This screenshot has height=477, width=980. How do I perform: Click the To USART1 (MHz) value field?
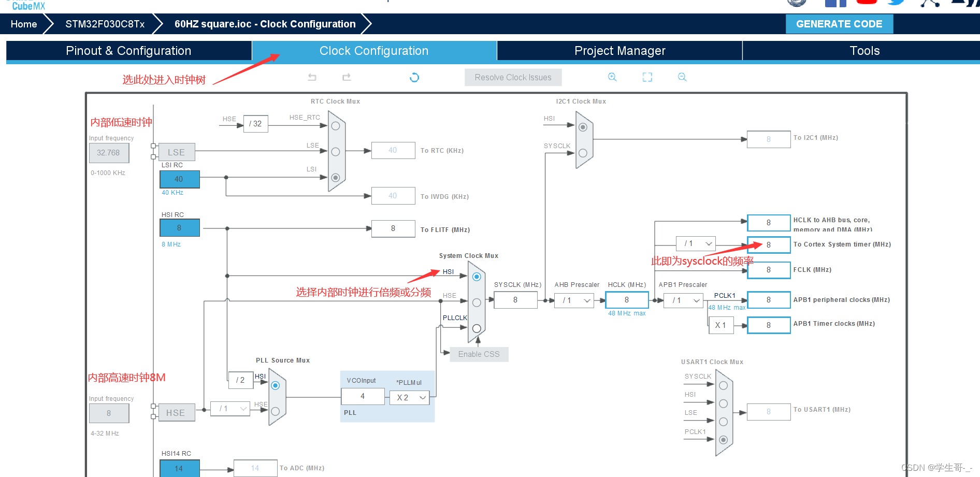[x=769, y=412]
